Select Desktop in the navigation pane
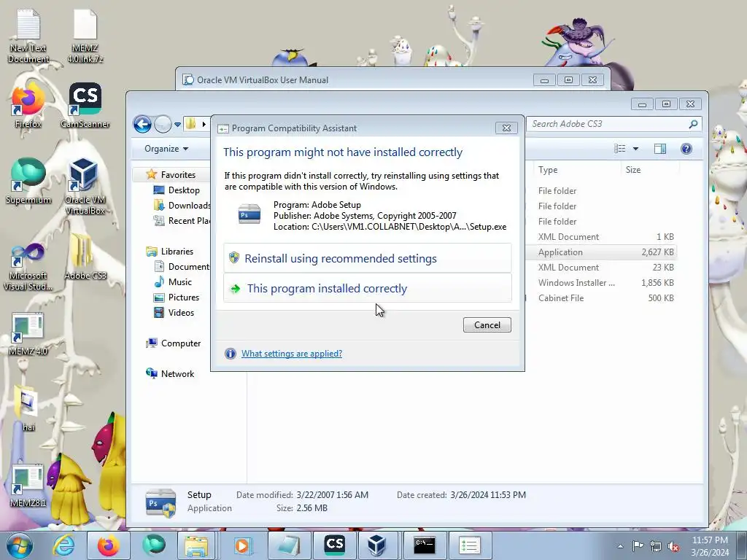Image resolution: width=747 pixels, height=560 pixels. click(183, 190)
